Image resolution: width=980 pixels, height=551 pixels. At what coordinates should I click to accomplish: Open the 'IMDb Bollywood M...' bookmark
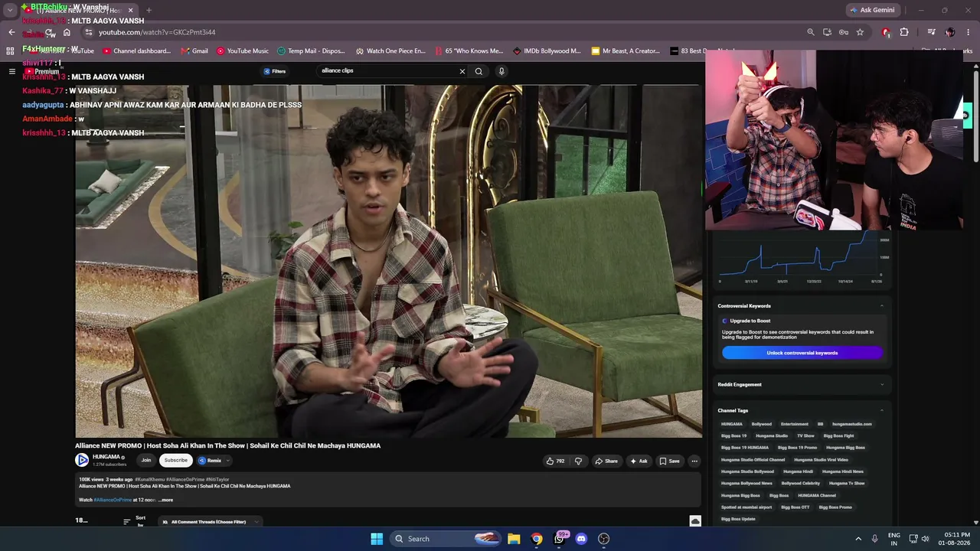[547, 51]
